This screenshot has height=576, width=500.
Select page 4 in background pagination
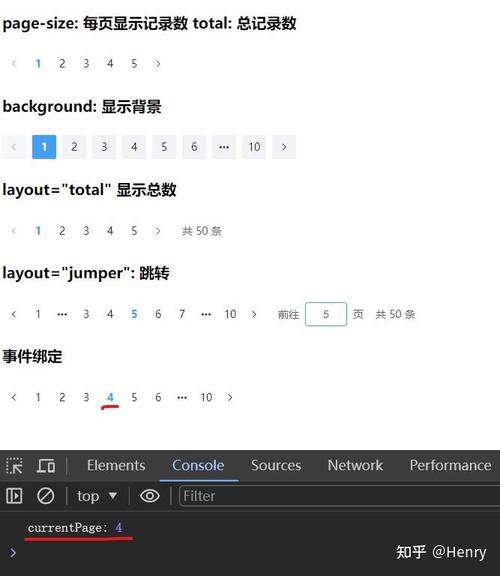pos(134,147)
